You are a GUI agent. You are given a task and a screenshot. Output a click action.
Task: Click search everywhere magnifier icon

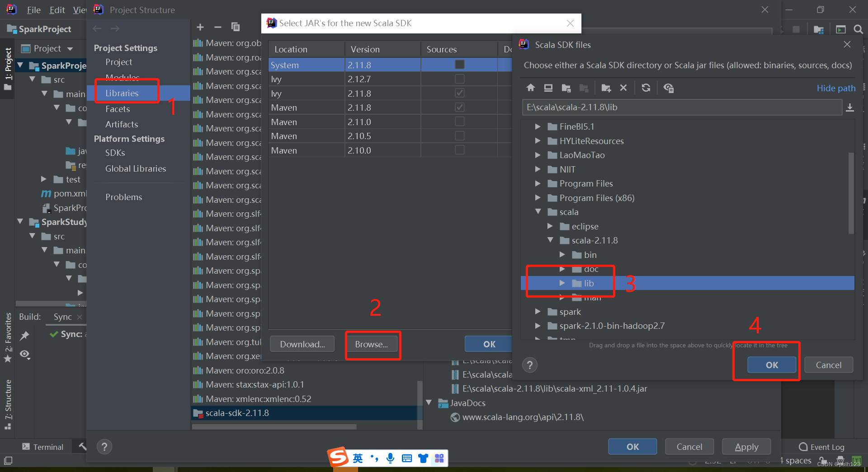point(858,29)
